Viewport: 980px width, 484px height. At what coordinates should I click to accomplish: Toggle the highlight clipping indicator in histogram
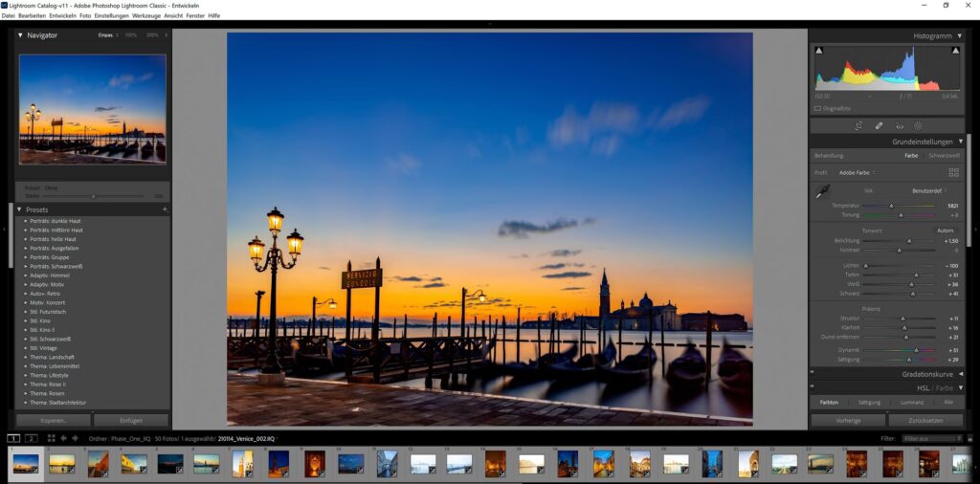click(955, 50)
